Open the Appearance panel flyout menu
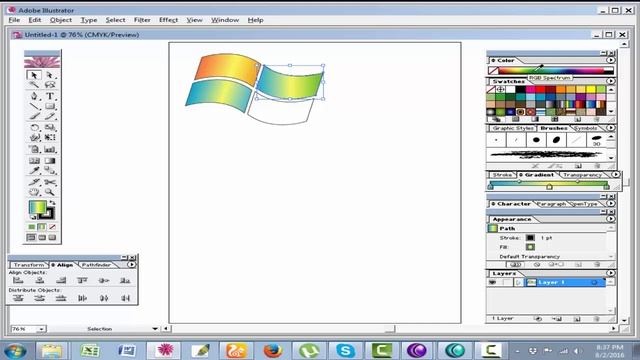Screen dimensions: 640x360 (x=611, y=219)
